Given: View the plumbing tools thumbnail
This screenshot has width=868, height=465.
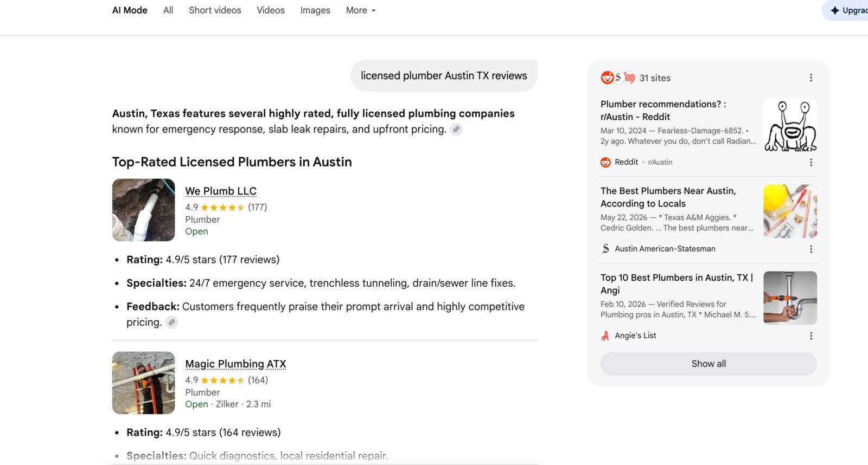Looking at the screenshot, I should click(x=790, y=211).
